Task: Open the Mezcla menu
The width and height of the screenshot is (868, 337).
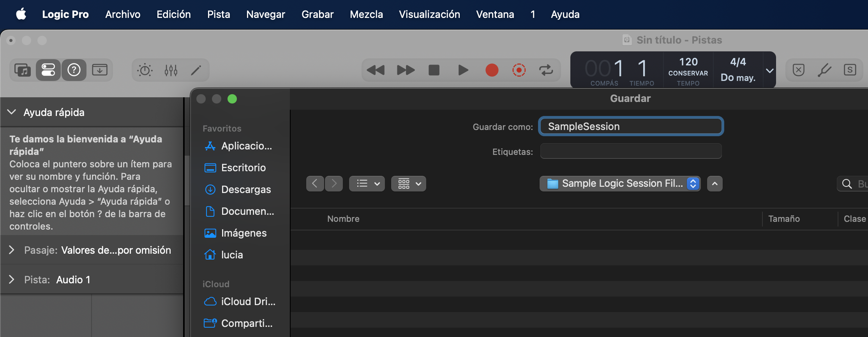Action: click(x=366, y=14)
